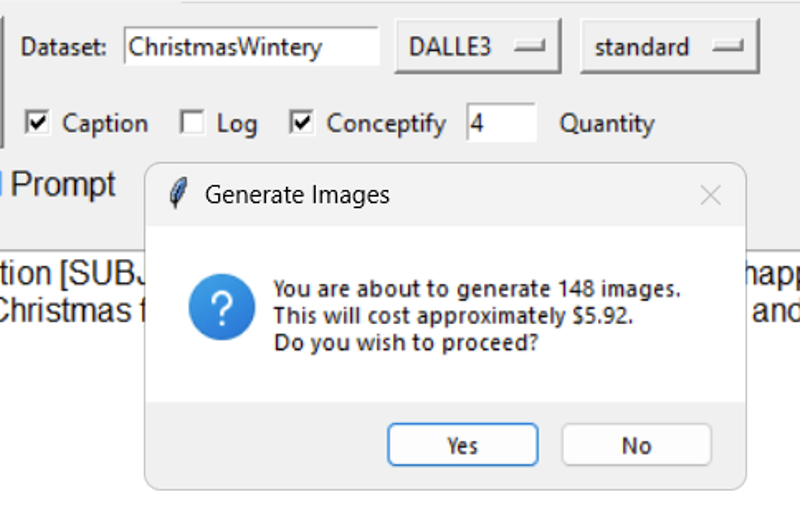Decline generation with No button
This screenshot has width=800, height=527.
[x=637, y=444]
